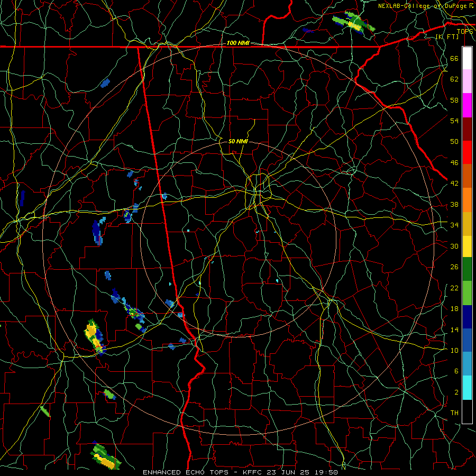Click the legend value 62
Screen dimensions: 476x476
[x=454, y=79]
